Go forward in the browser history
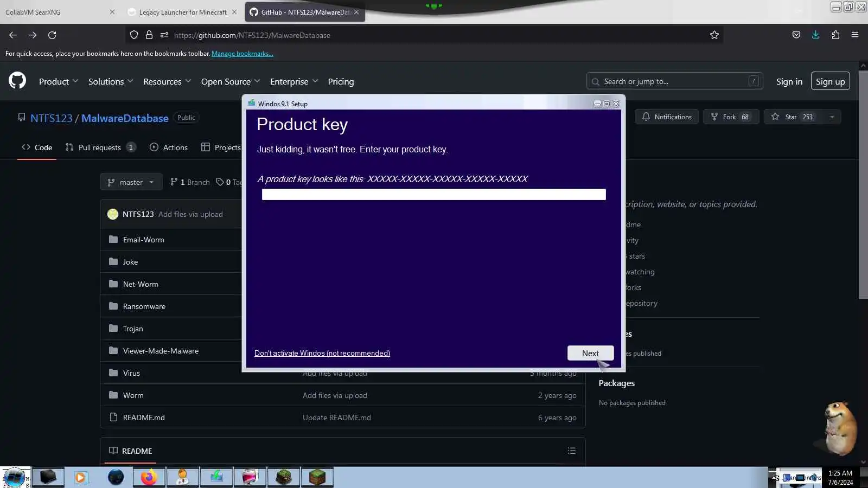Screen dimensions: 868x488 [33, 35]
